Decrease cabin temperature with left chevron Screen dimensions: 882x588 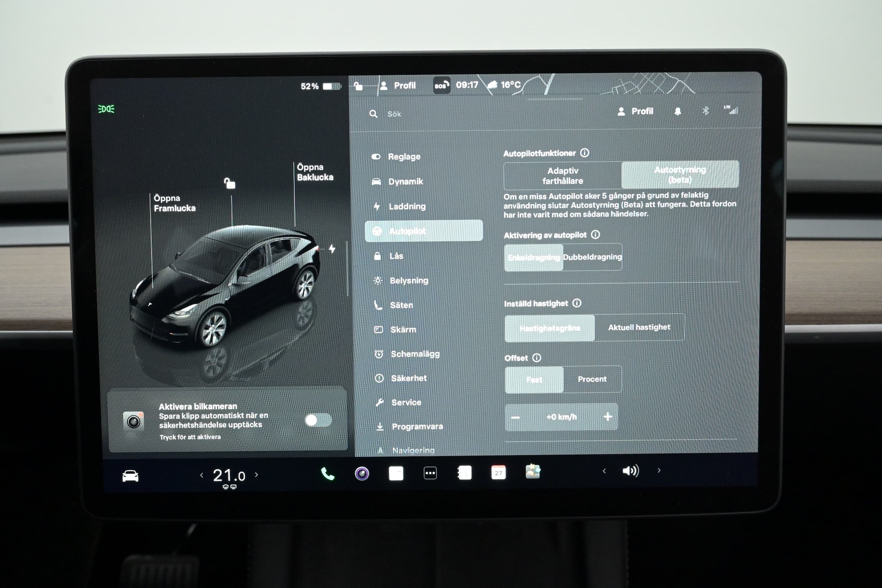(x=202, y=475)
